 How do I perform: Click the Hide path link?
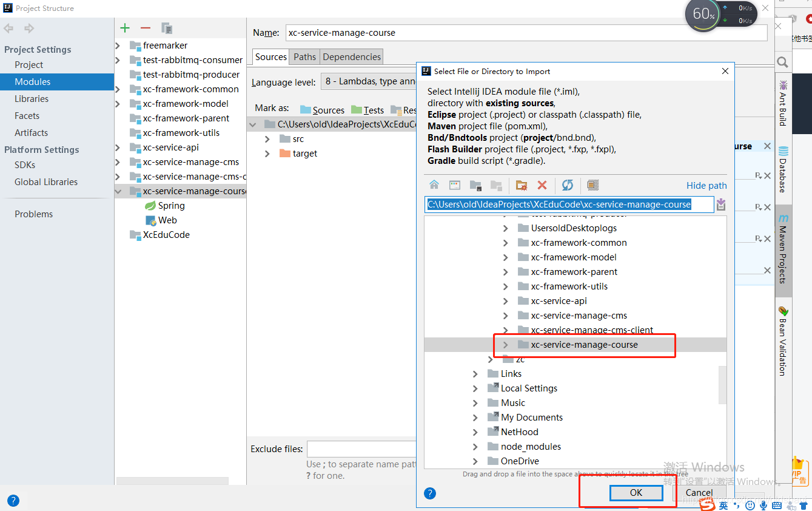706,186
